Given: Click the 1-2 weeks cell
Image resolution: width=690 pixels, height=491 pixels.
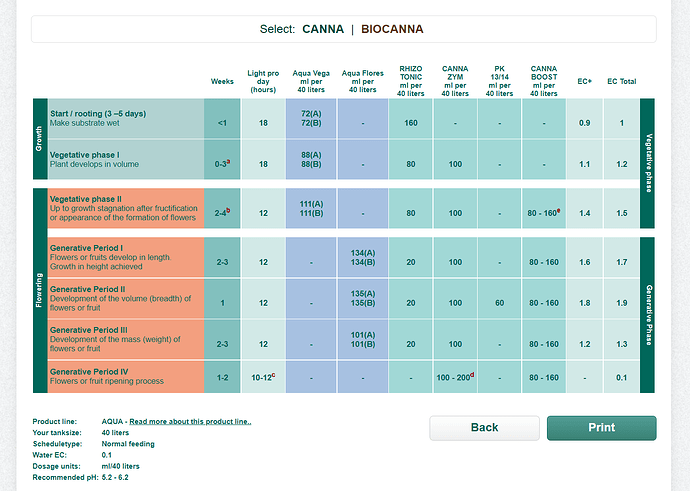Looking at the screenshot, I should (x=222, y=377).
